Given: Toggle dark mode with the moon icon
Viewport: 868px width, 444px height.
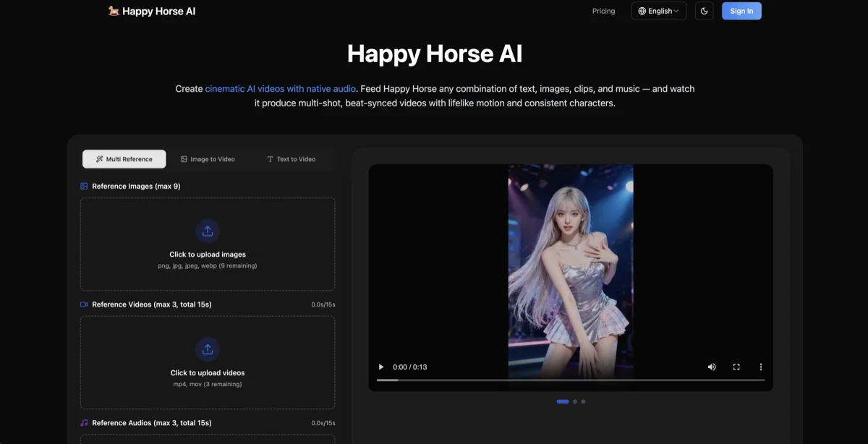Looking at the screenshot, I should coord(704,11).
